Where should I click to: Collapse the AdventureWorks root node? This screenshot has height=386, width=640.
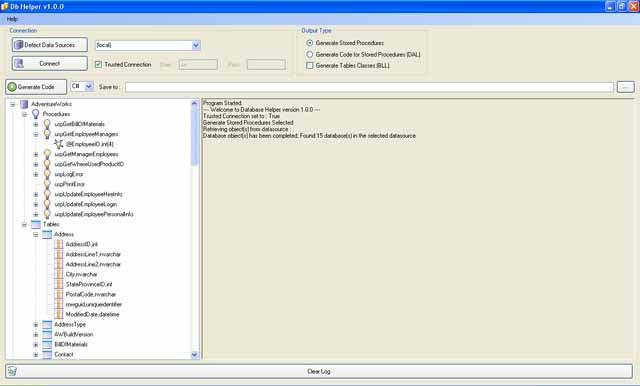[13, 104]
